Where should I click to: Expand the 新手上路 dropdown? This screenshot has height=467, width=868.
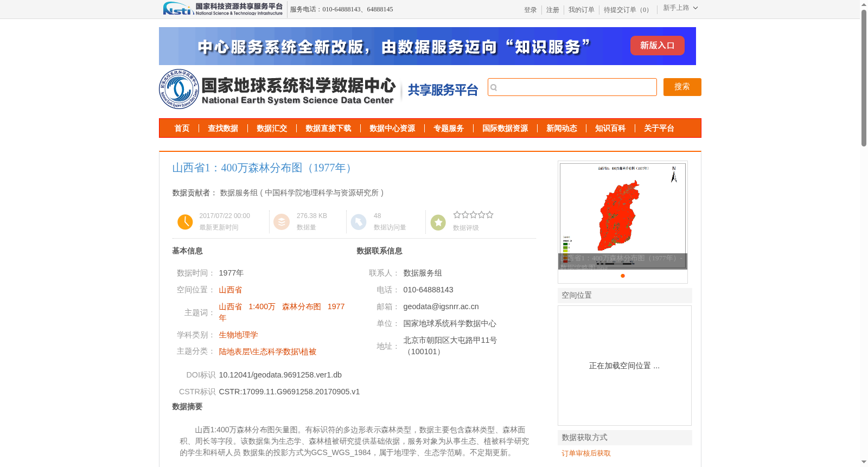(680, 8)
